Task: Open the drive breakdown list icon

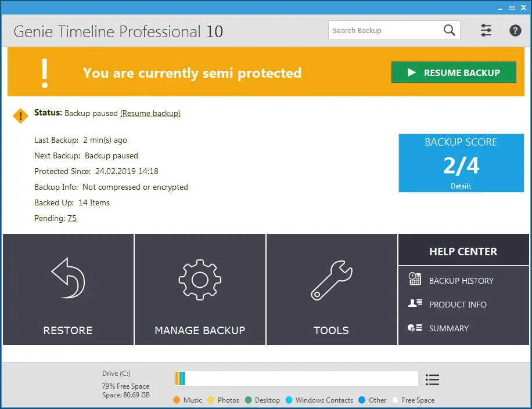Action: coord(432,379)
